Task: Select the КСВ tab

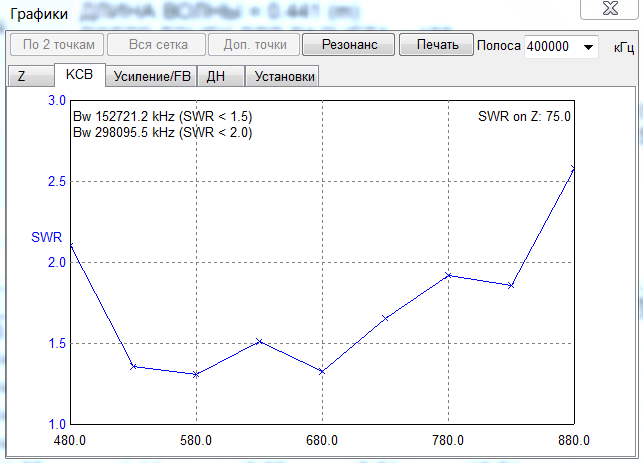Action: (x=80, y=75)
